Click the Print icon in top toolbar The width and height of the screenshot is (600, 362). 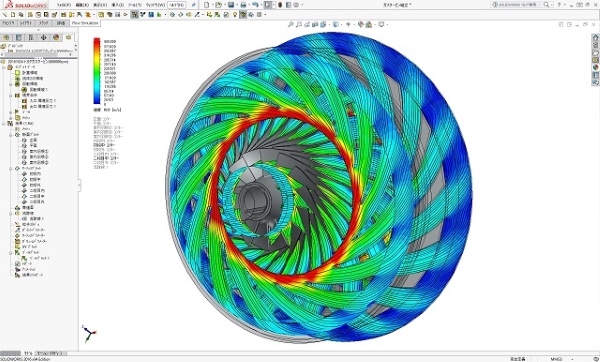point(243,5)
